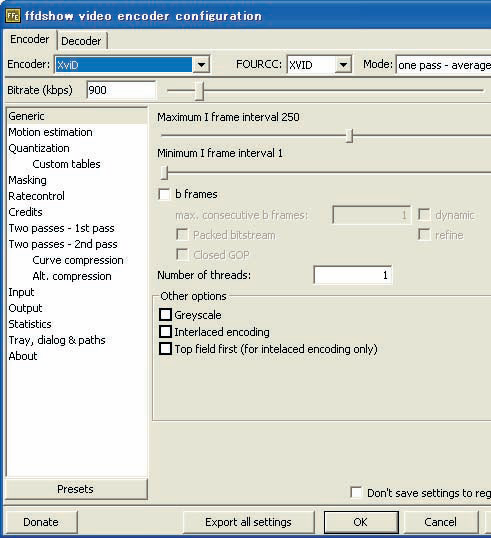491x538 pixels.
Task: Switch to the Encoder tab
Action: tap(30, 39)
